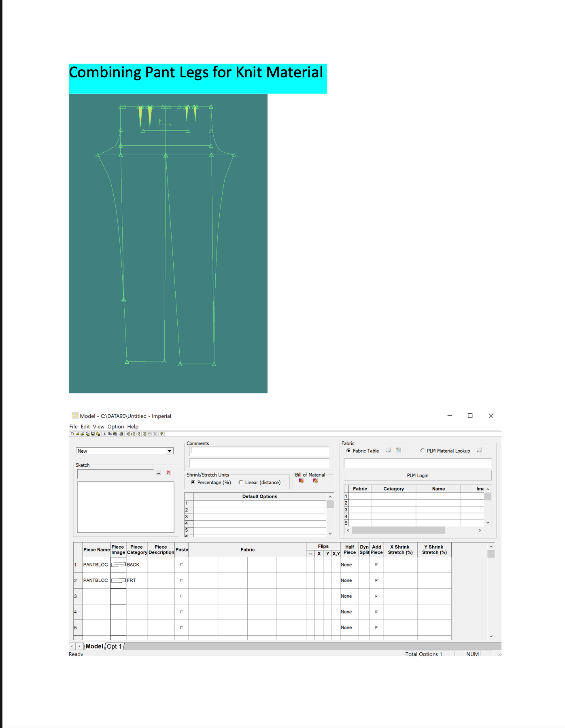The image size is (565, 728).
Task: Select the Percentage (%) radio button
Action: [193, 482]
